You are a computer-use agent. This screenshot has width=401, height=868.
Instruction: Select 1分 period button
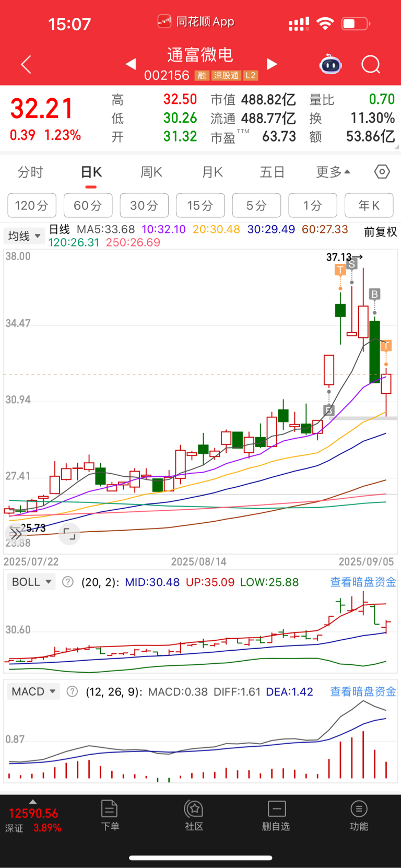(313, 205)
